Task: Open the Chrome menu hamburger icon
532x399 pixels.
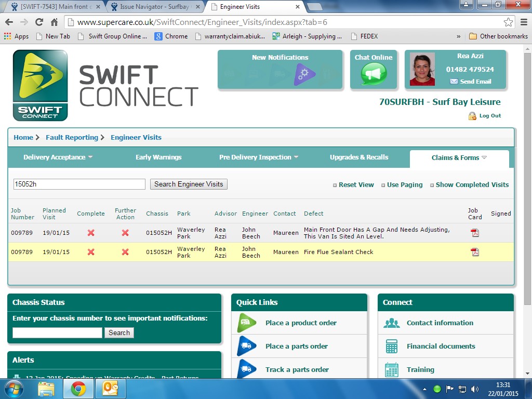Action: coord(524,22)
